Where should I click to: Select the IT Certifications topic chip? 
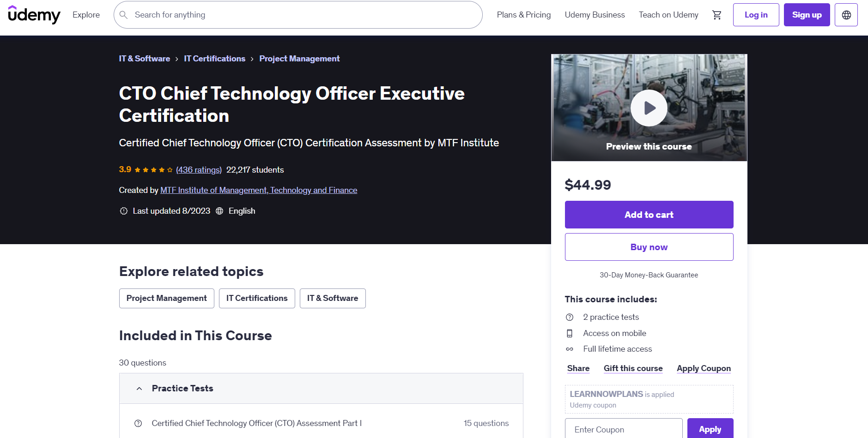pyautogui.click(x=257, y=298)
